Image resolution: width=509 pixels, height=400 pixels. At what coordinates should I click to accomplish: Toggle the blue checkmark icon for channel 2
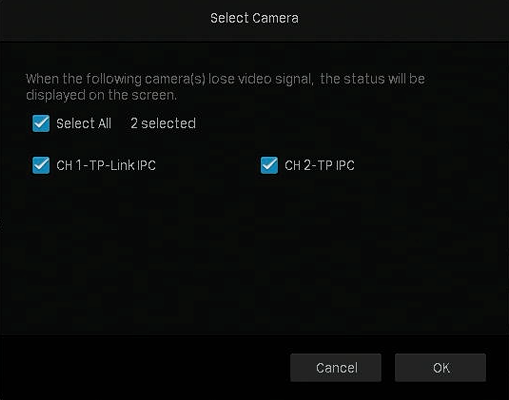269,165
